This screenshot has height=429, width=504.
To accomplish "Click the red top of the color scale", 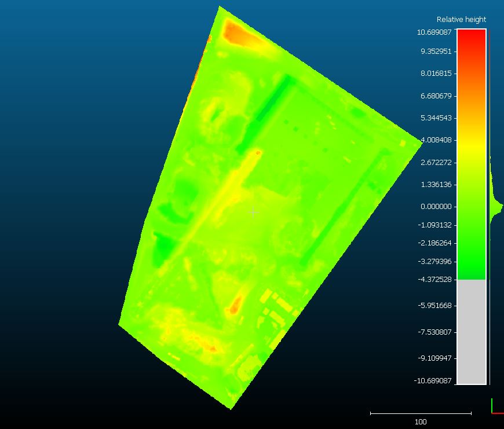I will pyautogui.click(x=471, y=36).
